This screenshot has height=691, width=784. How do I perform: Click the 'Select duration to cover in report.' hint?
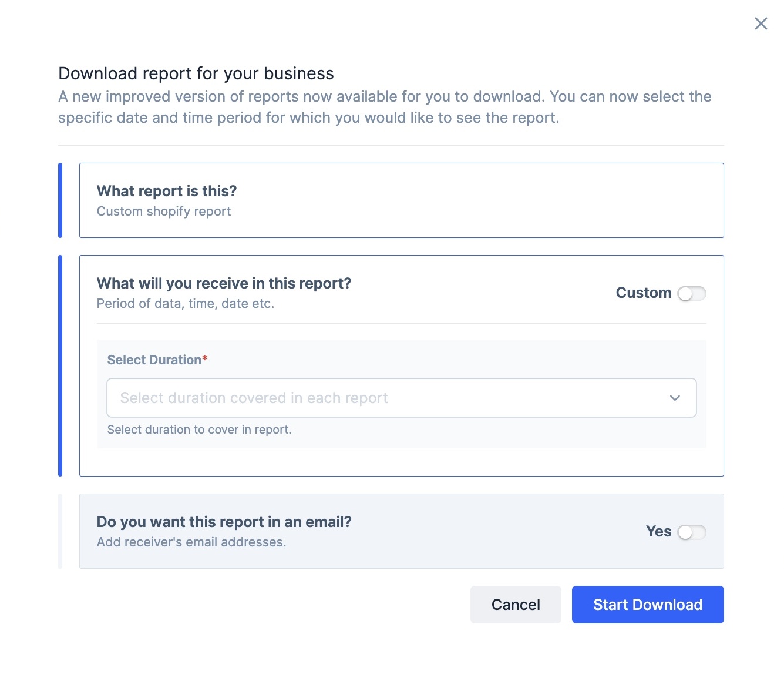click(x=199, y=430)
